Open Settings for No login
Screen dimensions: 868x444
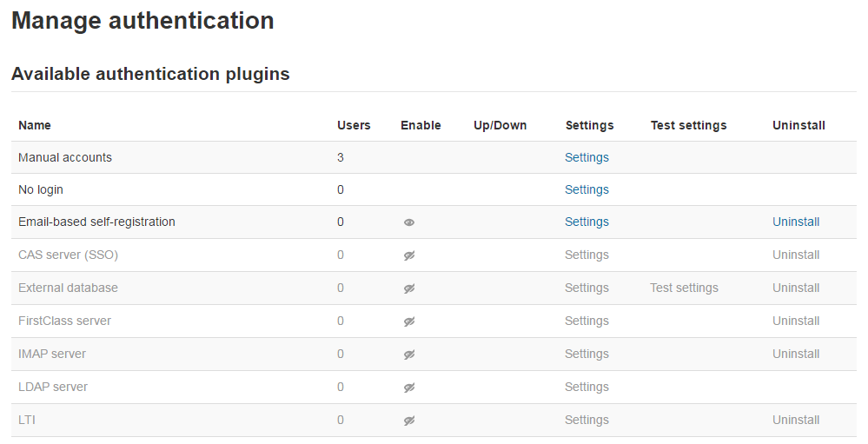(x=586, y=189)
